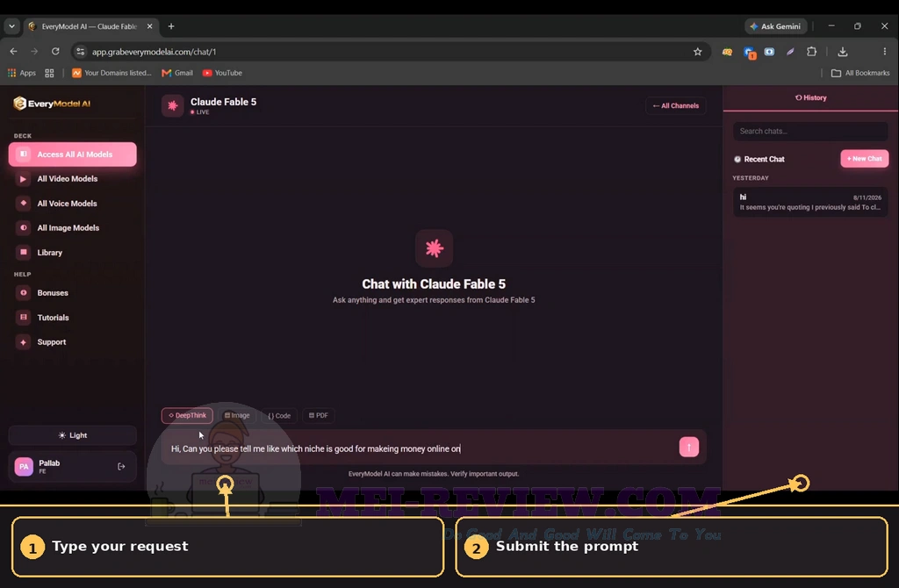Screen dimensions: 899x588
Task: Click the chat message input field
Action: click(421, 448)
